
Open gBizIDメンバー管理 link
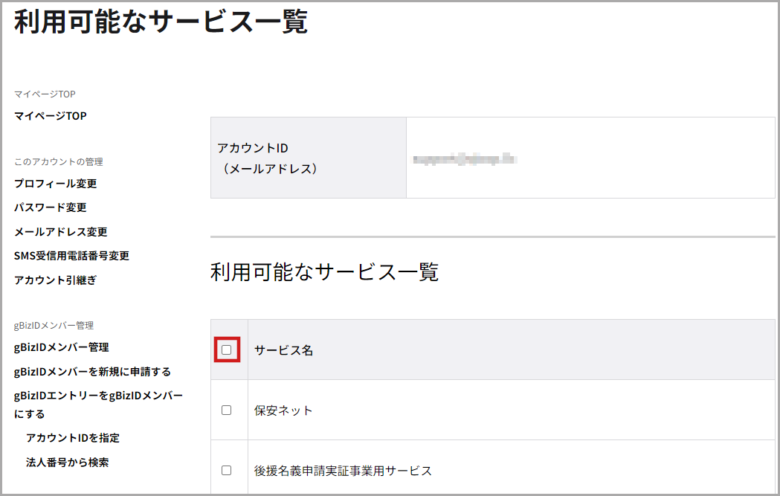(61, 347)
